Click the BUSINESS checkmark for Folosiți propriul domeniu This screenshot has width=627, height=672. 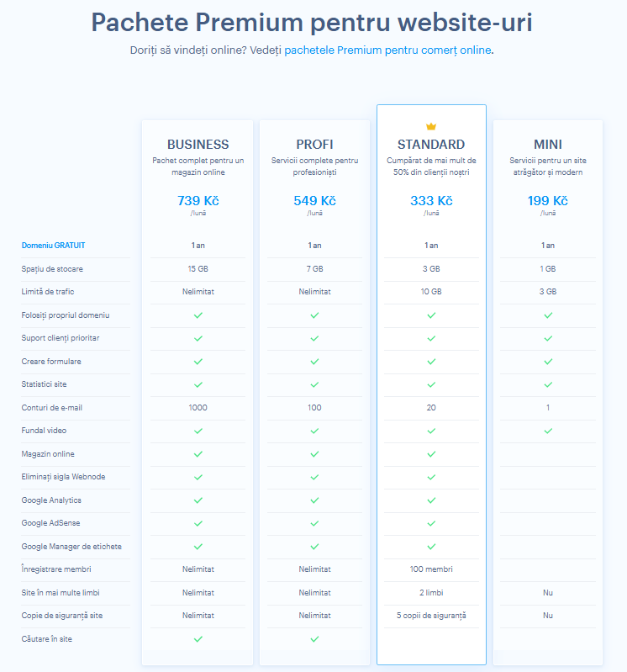pyautogui.click(x=198, y=315)
